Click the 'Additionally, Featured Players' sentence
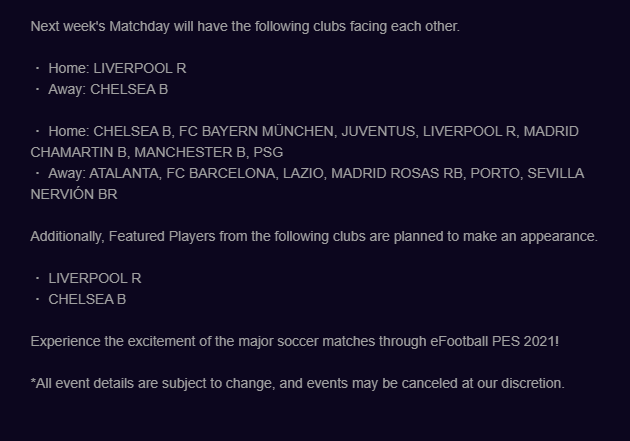 click(x=315, y=236)
